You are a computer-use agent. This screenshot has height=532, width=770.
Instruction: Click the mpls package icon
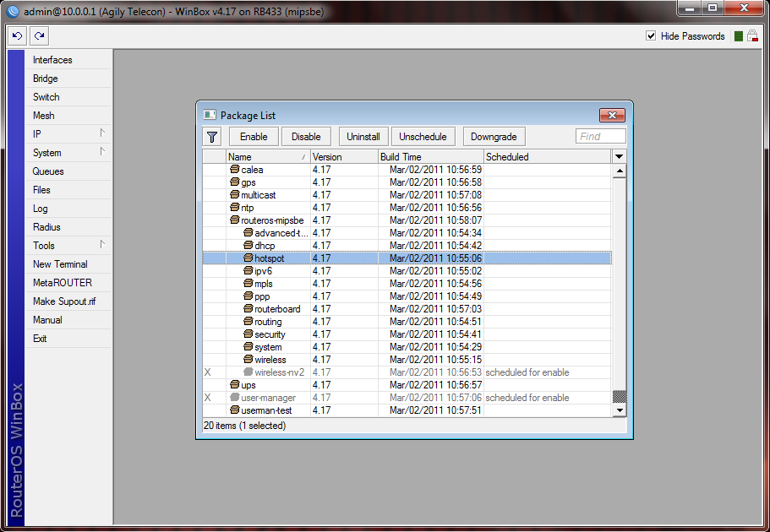click(x=248, y=284)
